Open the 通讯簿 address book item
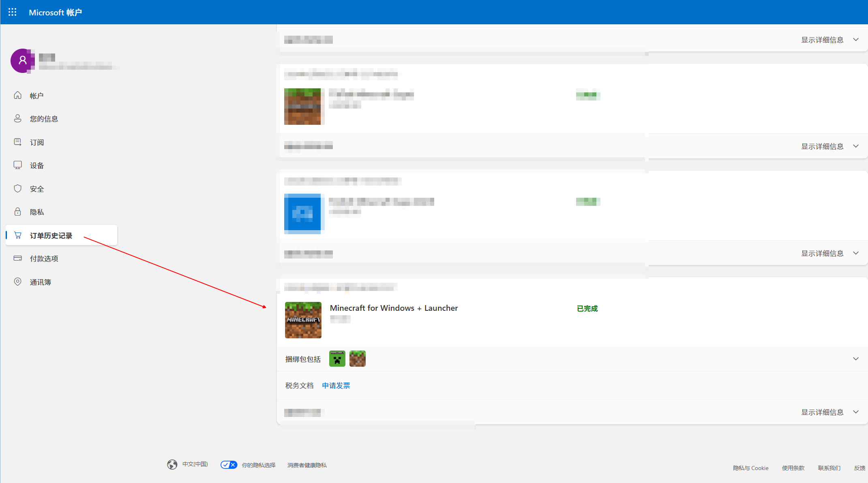The height and width of the screenshot is (483, 868). point(40,282)
